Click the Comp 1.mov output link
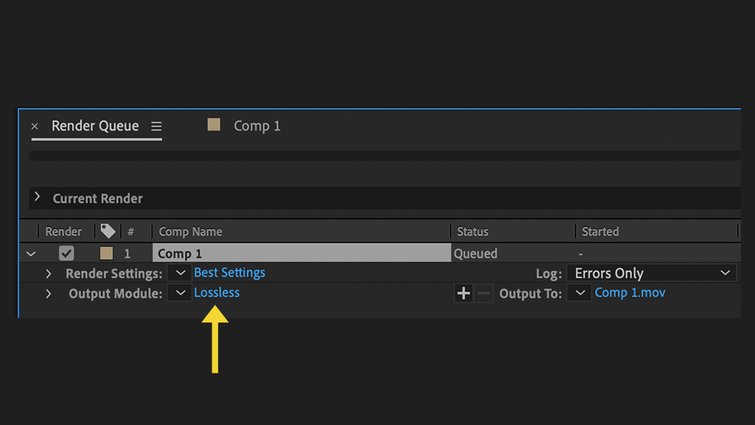Viewport: 755px width, 425px height. (630, 293)
